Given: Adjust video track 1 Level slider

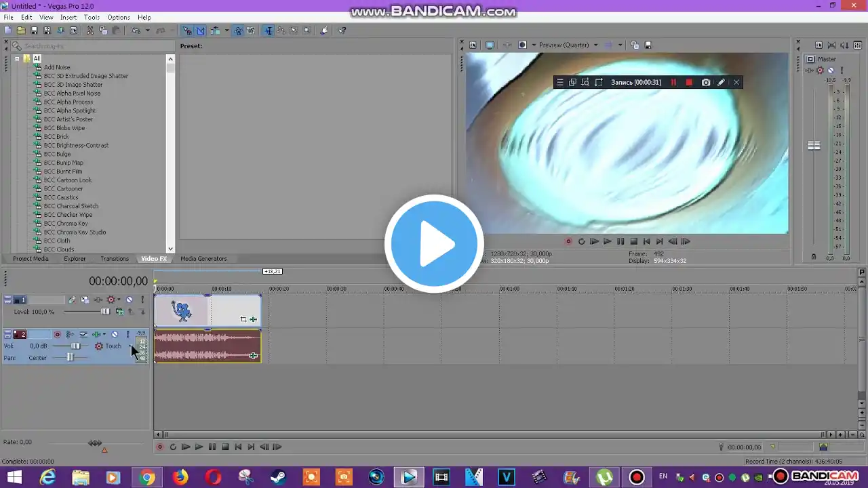Looking at the screenshot, I should pos(105,312).
